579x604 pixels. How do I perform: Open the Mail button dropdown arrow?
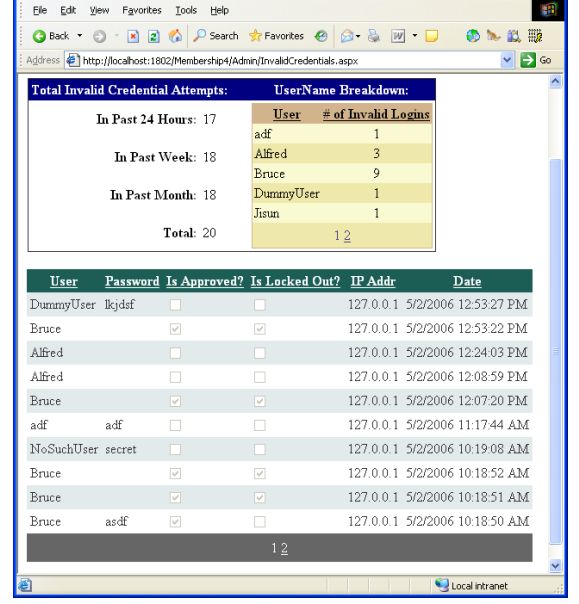pyautogui.click(x=358, y=36)
